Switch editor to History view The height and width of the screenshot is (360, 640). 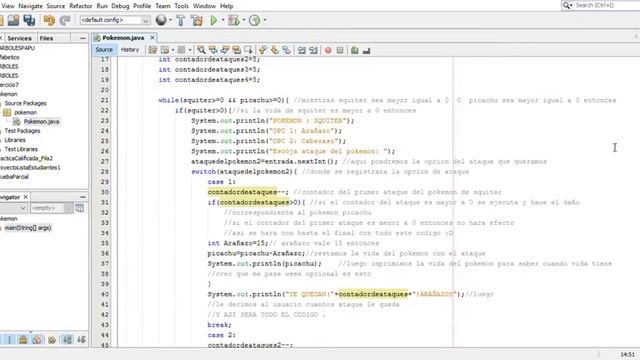[130, 49]
